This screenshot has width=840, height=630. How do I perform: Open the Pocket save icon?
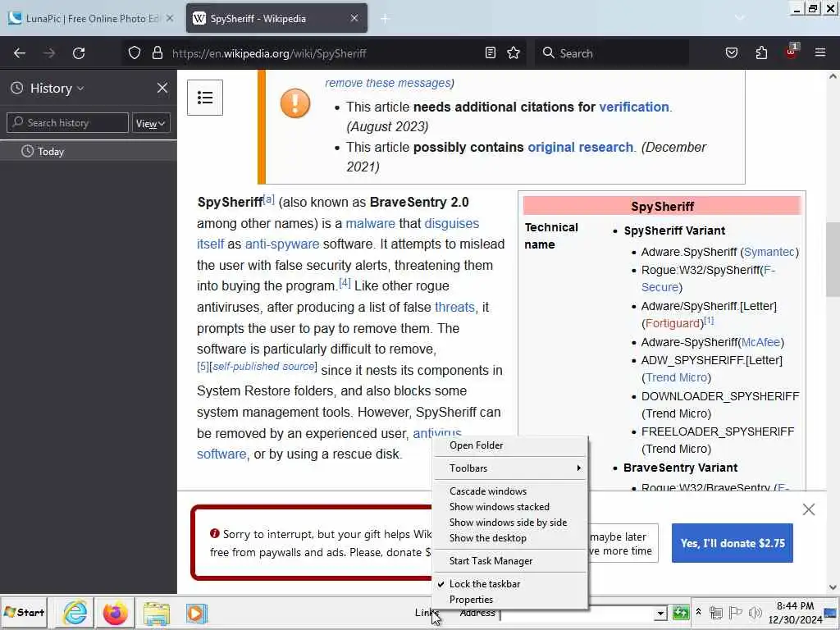[x=732, y=53]
